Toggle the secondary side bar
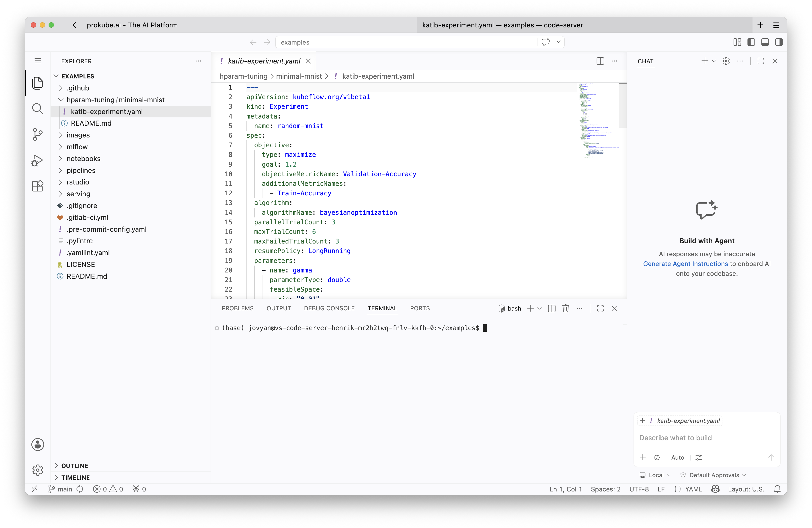This screenshot has height=528, width=812. [x=779, y=42]
